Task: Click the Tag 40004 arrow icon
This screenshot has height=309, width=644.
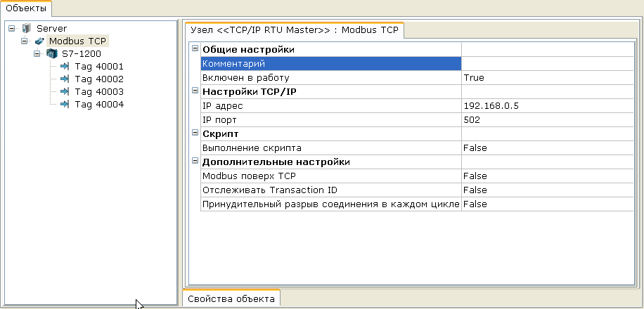Action: 65,104
